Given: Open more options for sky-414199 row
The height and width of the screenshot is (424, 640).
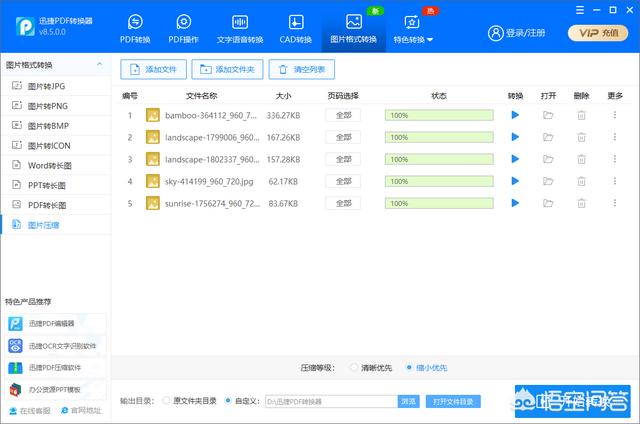Looking at the screenshot, I should click(x=615, y=181).
